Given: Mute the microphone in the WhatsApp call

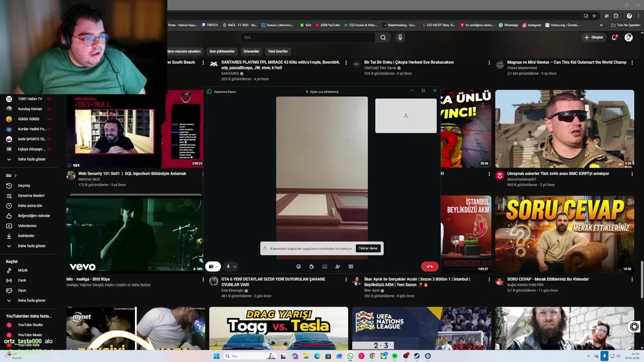Looking at the screenshot, I should coord(228,266).
